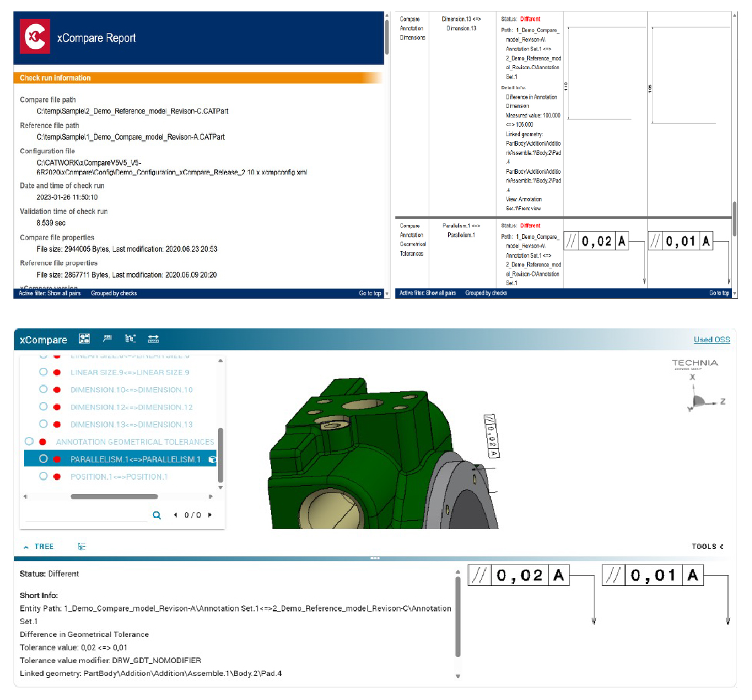Viewport: 752px width, 700px height.
Task: Click Grouped by checks in right report footer
Action: 486,293
